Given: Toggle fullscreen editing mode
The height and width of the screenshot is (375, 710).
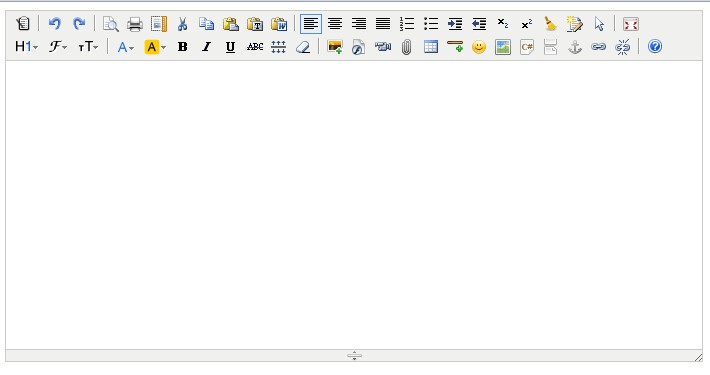Looking at the screenshot, I should point(630,24).
